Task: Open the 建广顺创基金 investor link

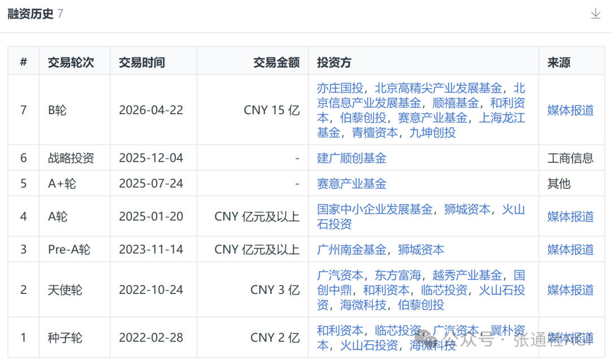Action: click(x=351, y=158)
